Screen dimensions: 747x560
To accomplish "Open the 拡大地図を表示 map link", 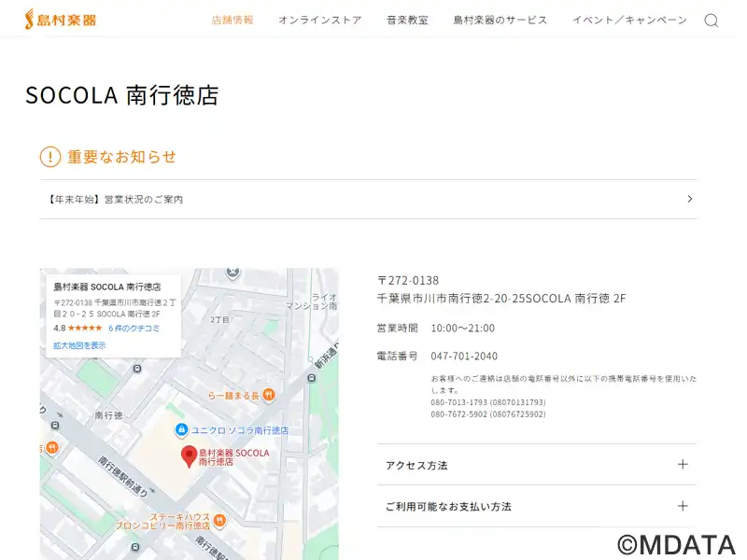I will click(79, 345).
